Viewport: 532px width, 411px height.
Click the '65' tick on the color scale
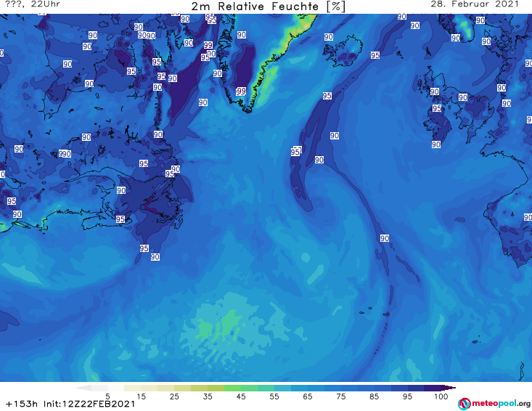click(x=308, y=396)
